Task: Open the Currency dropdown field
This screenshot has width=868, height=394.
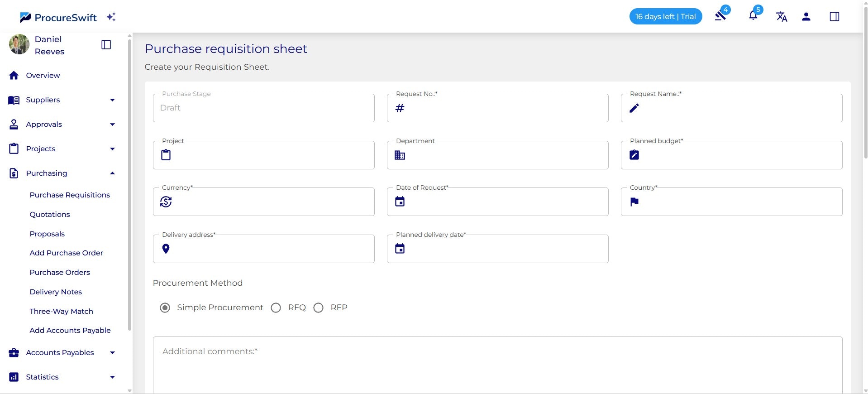Action: point(264,202)
